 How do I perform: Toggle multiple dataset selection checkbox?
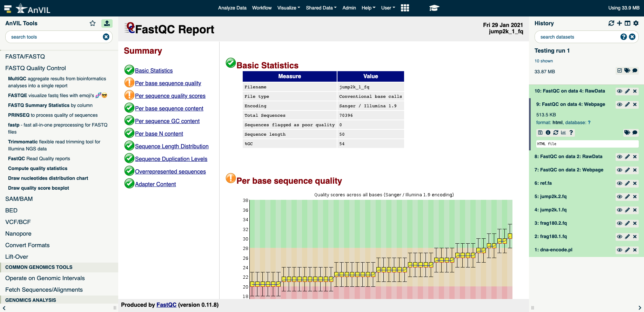[x=619, y=70]
